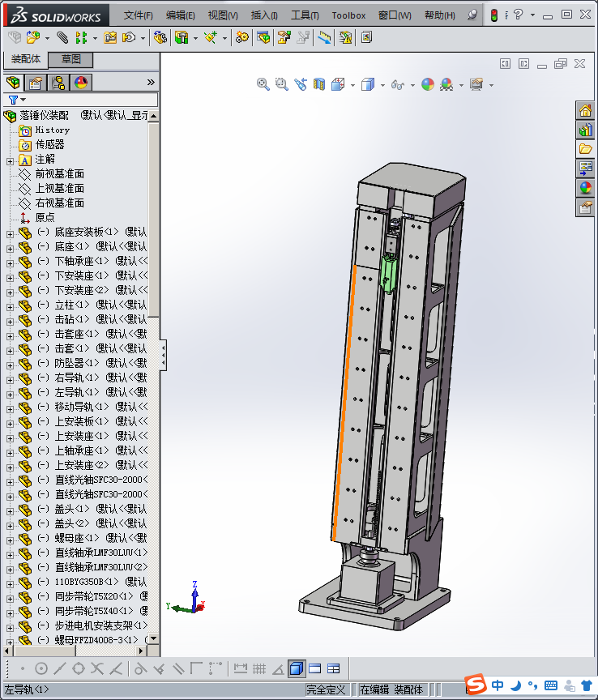Click the Apply Scene icon
This screenshot has height=700, width=598.
point(446,84)
